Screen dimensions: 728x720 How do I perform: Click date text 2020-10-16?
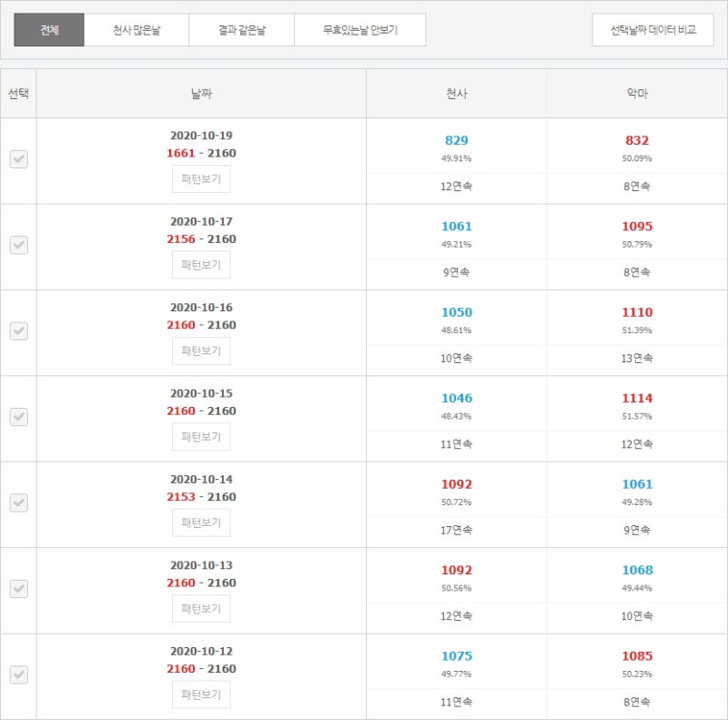coord(201,307)
